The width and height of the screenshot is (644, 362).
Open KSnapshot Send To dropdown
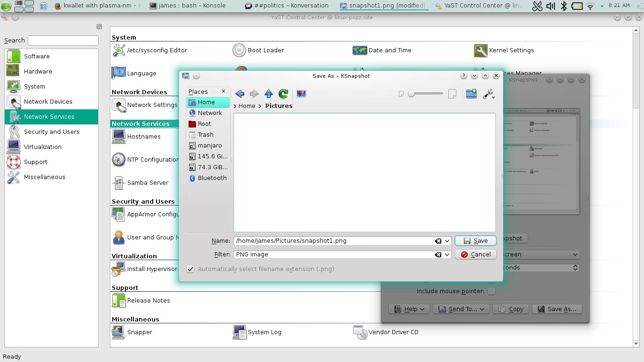(x=462, y=309)
